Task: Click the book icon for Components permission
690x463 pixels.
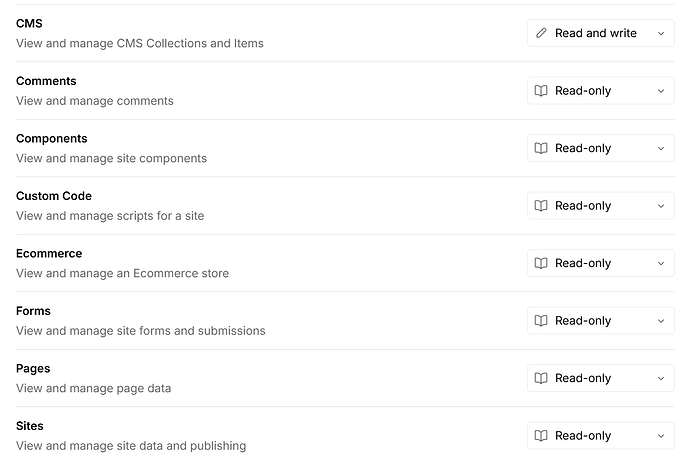Action: (x=541, y=148)
